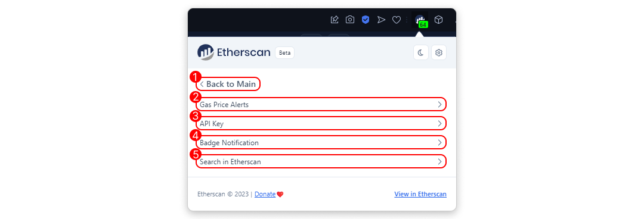Expand Gas Price Alerts using its right chevron
Screen dimensions: 644x219
tap(439, 105)
